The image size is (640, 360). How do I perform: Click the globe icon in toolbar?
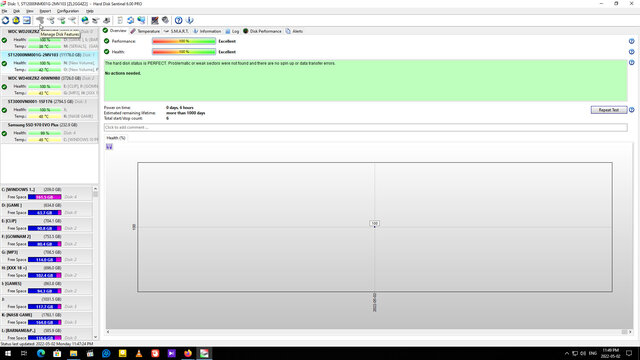[x=85, y=20]
